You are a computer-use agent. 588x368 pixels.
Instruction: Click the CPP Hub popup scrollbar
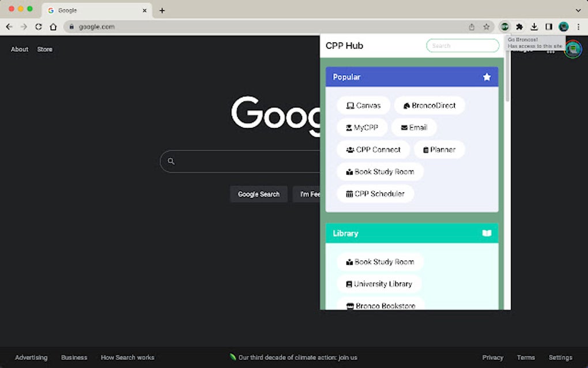tap(507, 75)
